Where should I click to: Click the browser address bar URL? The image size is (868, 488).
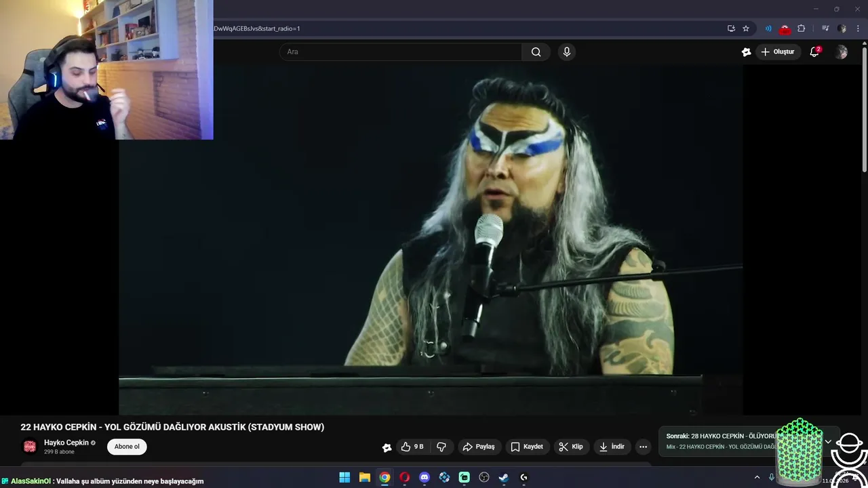coord(257,28)
